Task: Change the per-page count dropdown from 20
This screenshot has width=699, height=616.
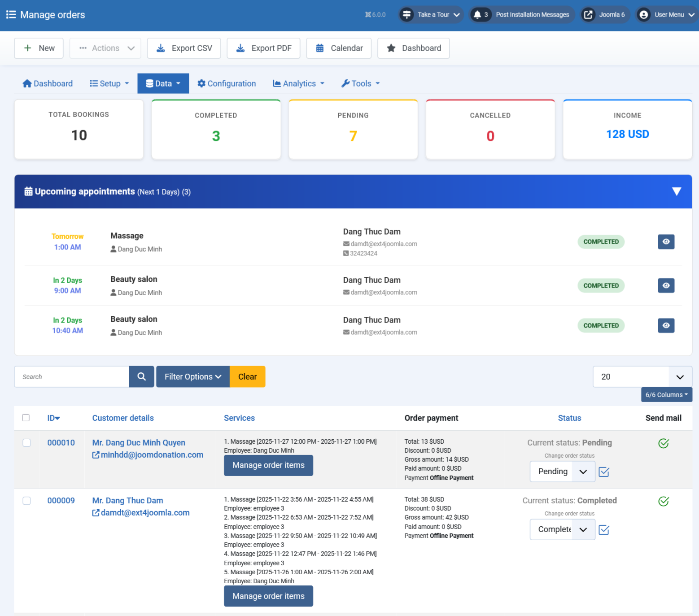Action: (x=641, y=376)
